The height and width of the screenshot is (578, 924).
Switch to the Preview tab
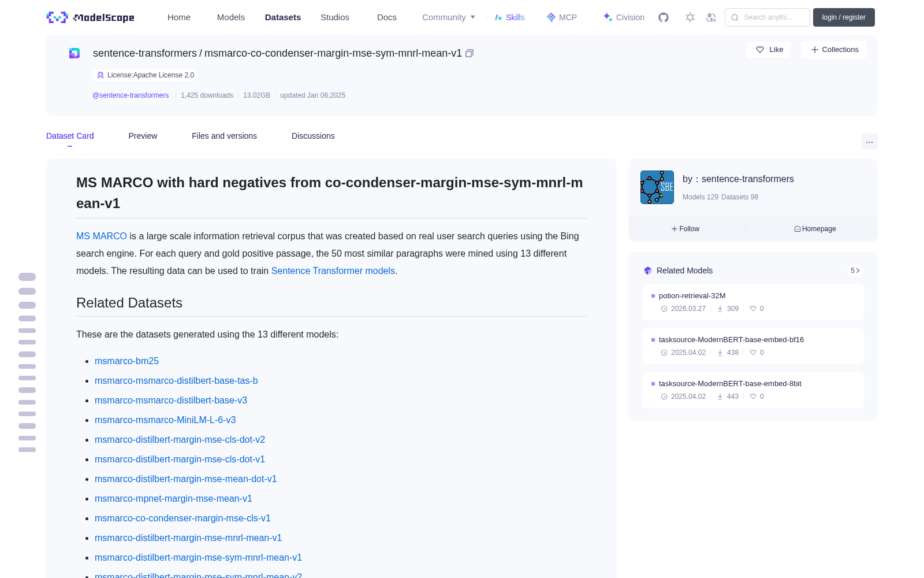[x=143, y=136]
